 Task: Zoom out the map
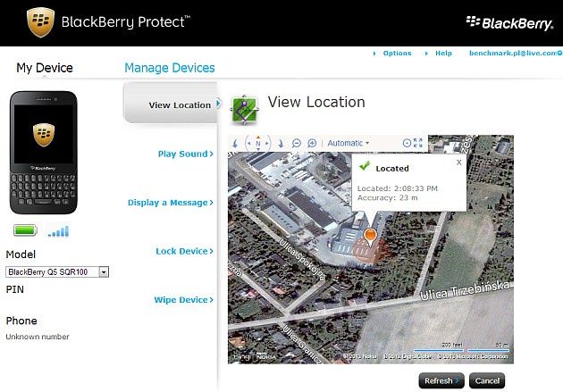coord(296,144)
